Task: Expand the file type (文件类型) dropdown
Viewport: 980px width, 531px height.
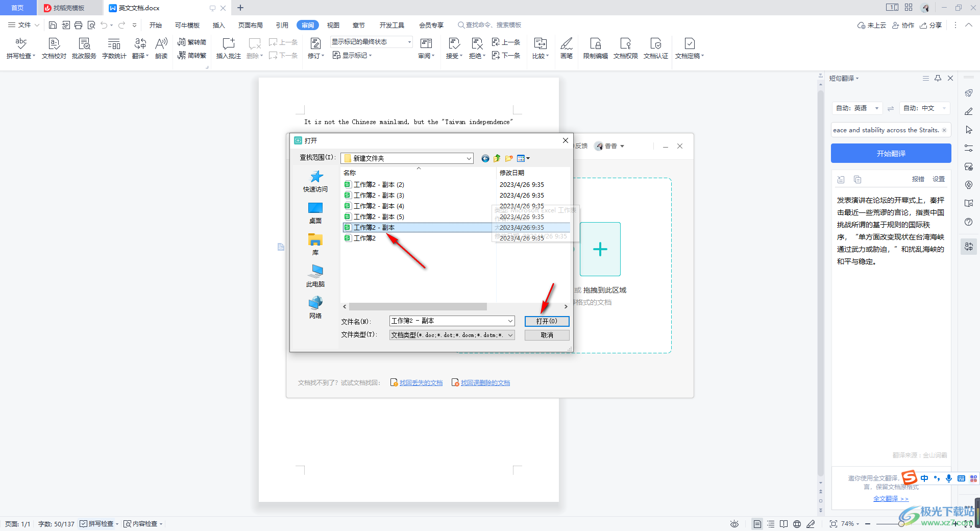Action: pyautogui.click(x=510, y=335)
